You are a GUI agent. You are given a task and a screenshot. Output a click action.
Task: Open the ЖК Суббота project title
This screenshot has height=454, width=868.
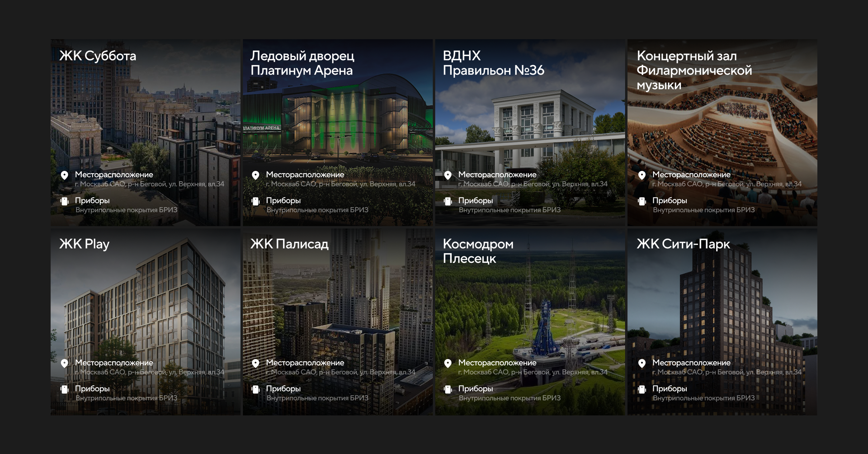pos(98,56)
